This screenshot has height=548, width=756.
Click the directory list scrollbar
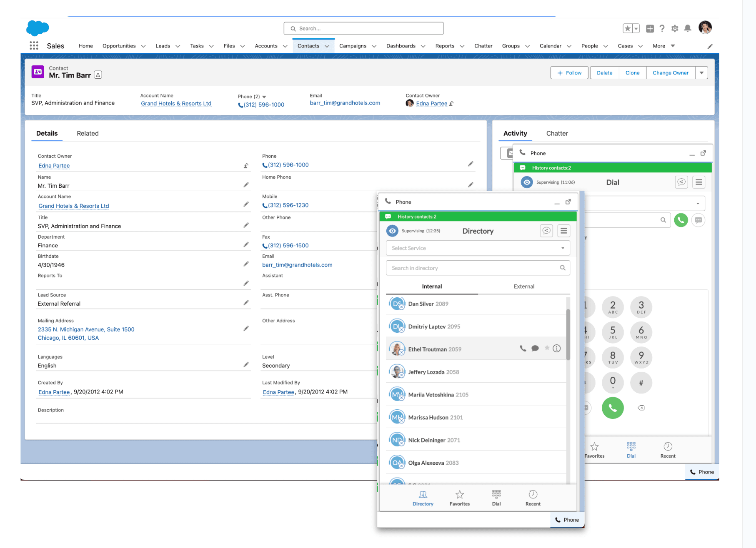point(568,334)
